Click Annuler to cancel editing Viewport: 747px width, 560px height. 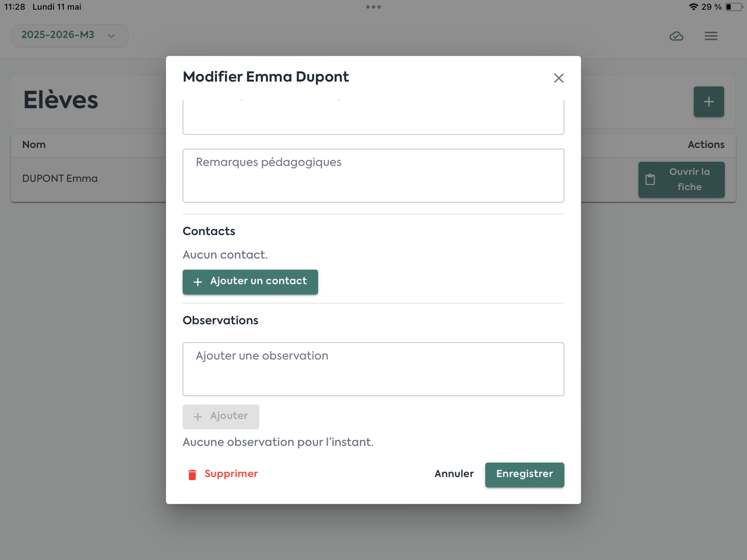[x=454, y=474]
